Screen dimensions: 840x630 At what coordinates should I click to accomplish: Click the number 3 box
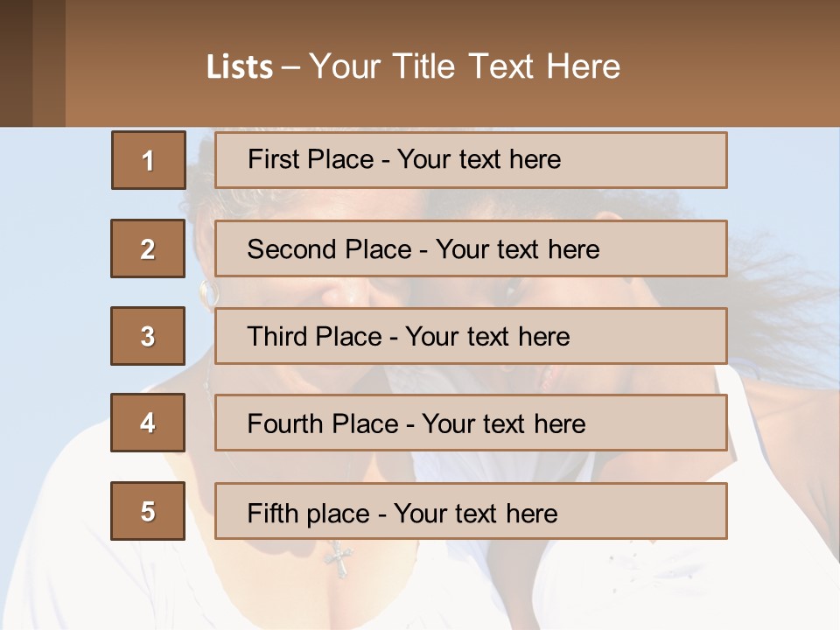coord(148,336)
